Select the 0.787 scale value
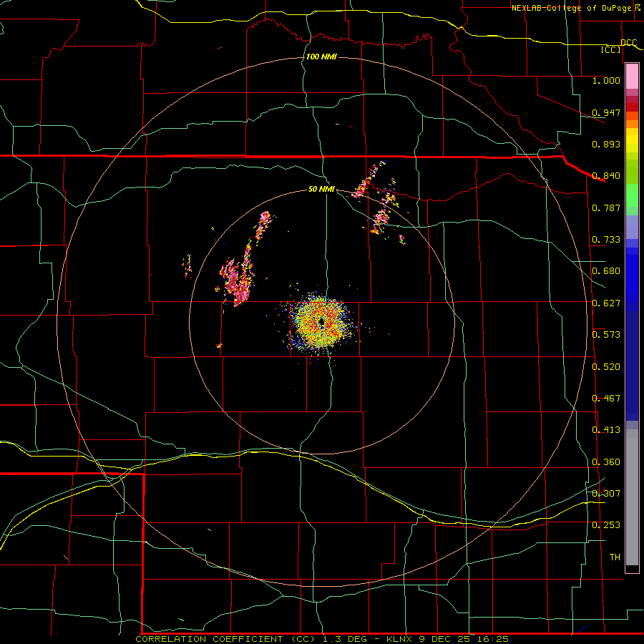 (606, 208)
